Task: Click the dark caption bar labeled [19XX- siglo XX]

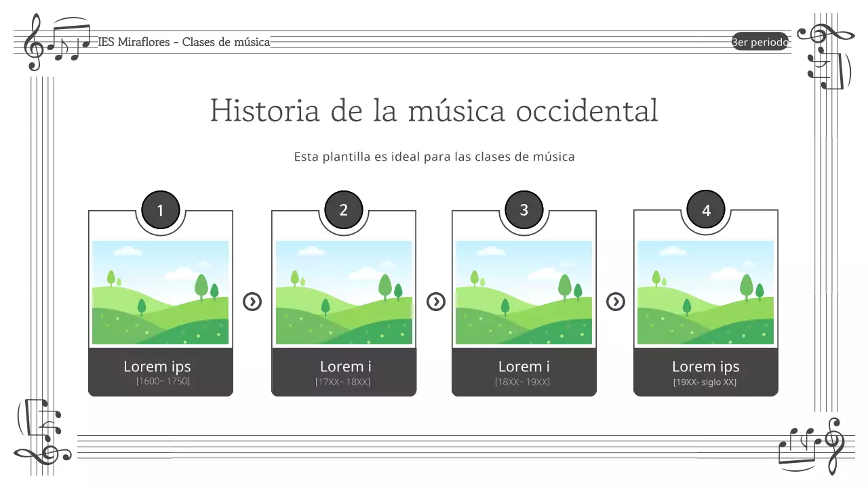Action: (705, 371)
